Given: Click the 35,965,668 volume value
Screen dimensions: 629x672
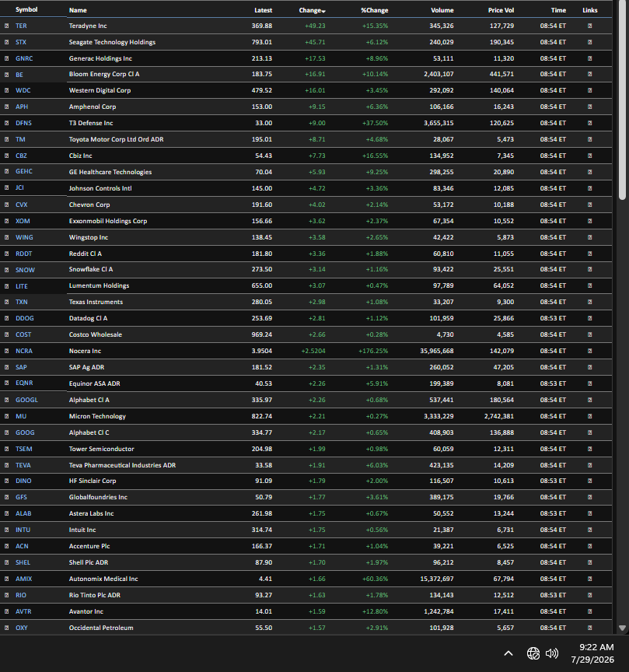Looking at the screenshot, I should coord(437,351).
